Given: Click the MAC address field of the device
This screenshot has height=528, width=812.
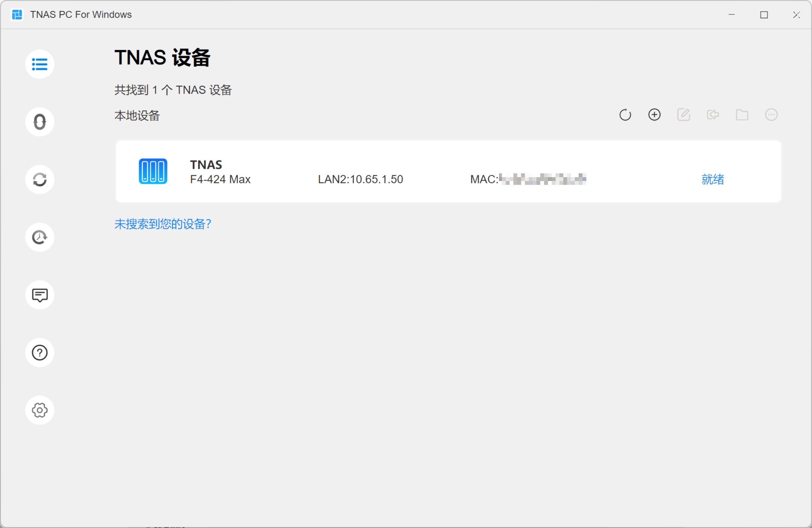Looking at the screenshot, I should [528, 179].
